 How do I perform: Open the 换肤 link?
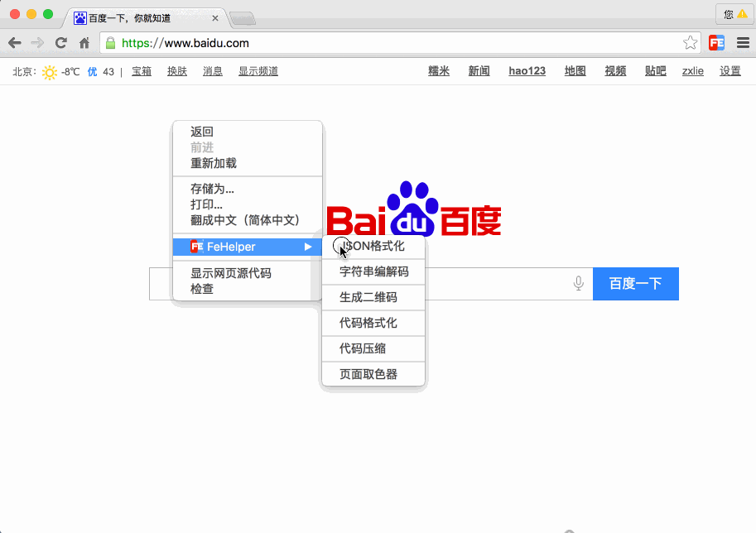(177, 71)
